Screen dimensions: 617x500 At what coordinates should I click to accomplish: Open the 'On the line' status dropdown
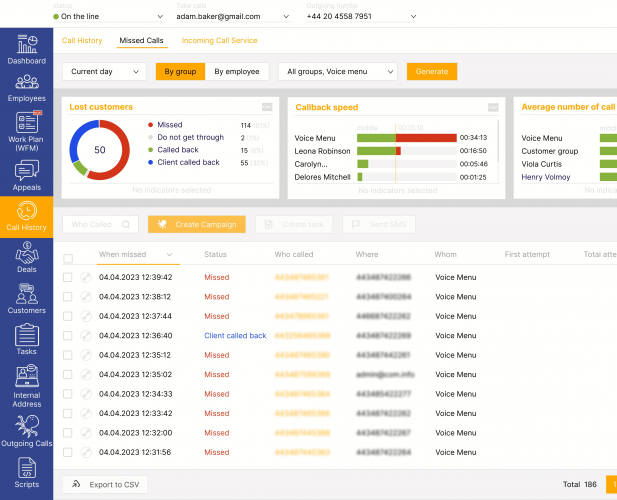(108, 17)
